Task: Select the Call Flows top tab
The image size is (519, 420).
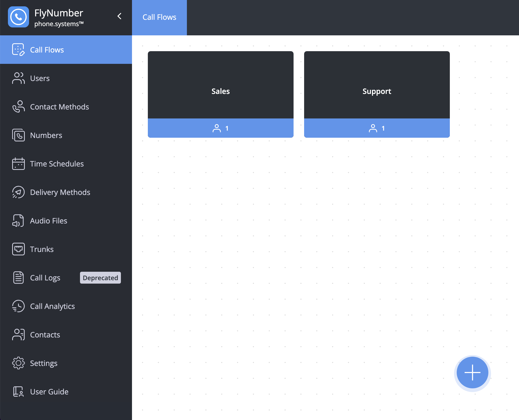Action: [159, 17]
